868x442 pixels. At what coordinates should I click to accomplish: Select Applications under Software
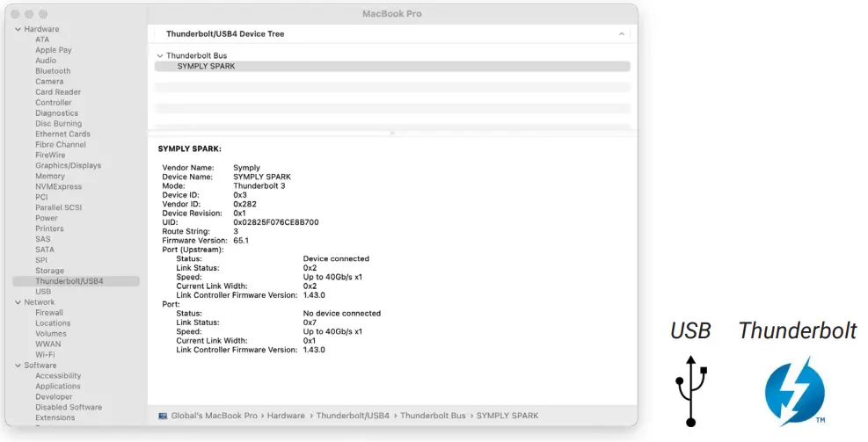[58, 387]
